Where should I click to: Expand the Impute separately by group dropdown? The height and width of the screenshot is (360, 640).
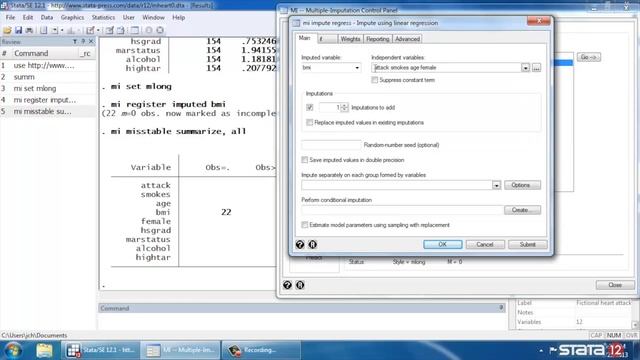coord(496,185)
